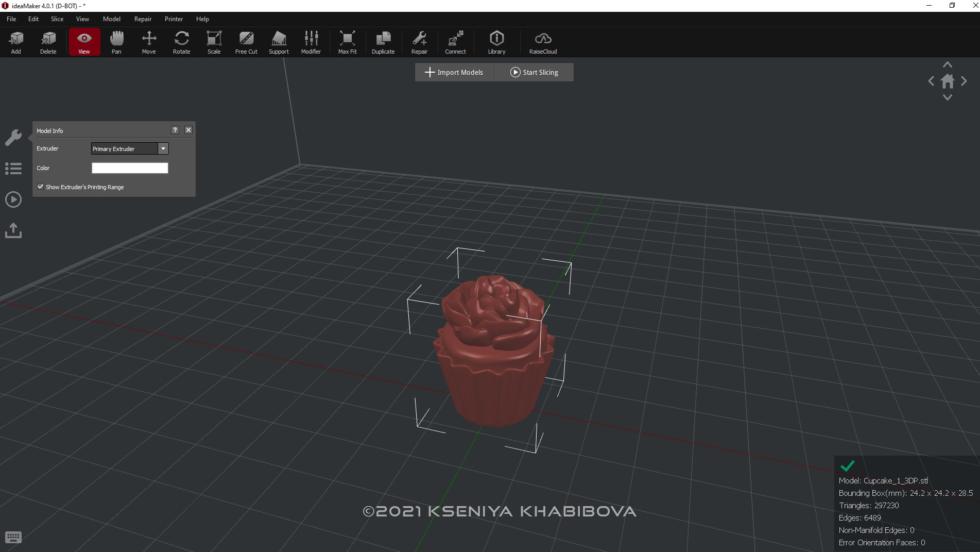
Task: Click the green checkmark status icon
Action: click(848, 466)
